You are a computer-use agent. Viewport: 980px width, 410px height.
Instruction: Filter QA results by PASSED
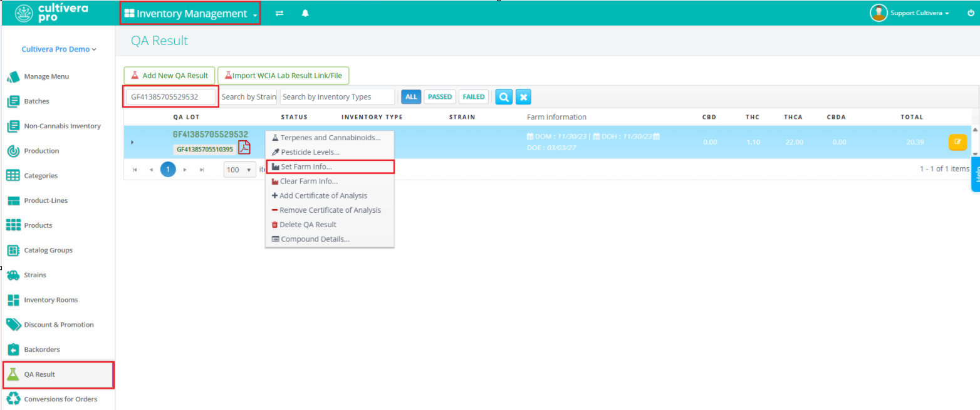tap(440, 97)
